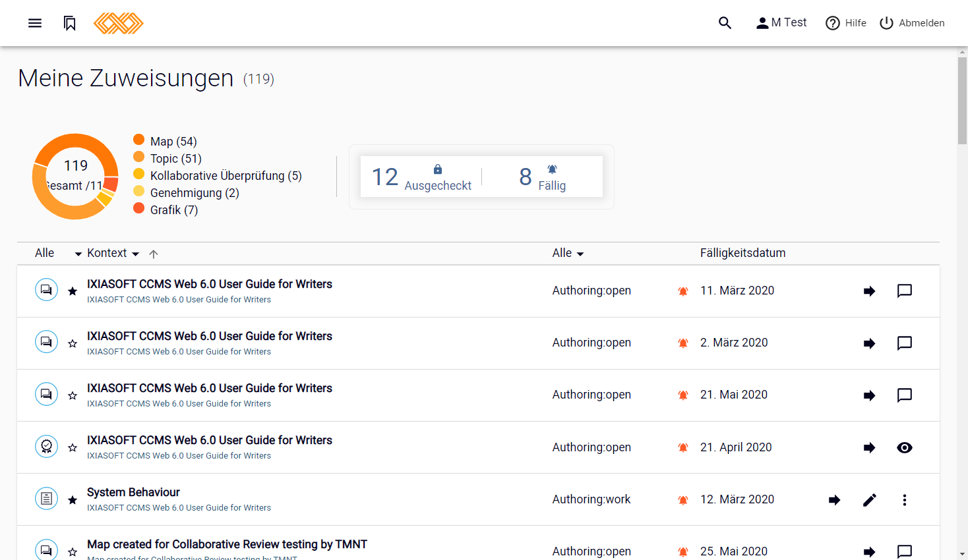Click overdue bell on 11. März 2020 row
The height and width of the screenshot is (560, 968).
pos(683,291)
